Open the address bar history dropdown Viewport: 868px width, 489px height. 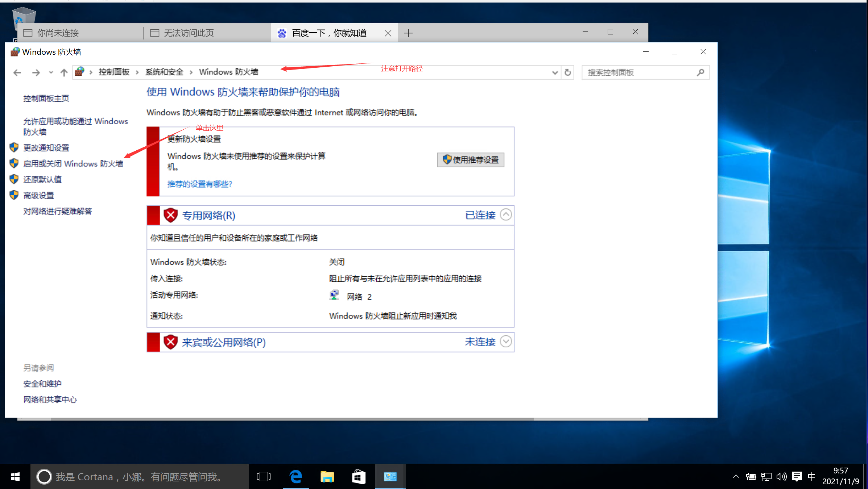(x=555, y=73)
